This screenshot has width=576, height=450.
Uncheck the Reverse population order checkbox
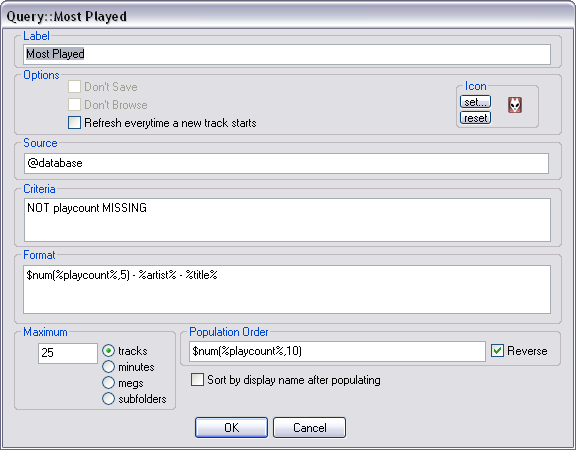click(x=497, y=351)
